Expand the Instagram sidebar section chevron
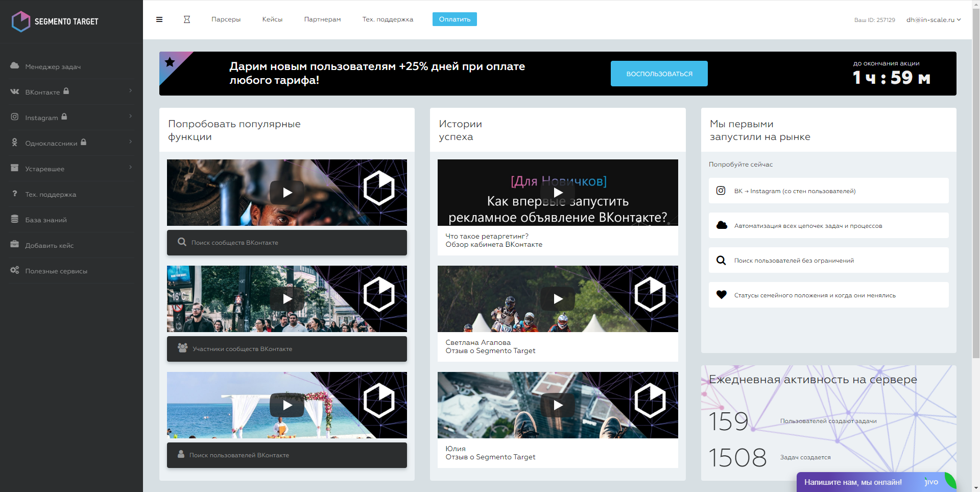The image size is (980, 492). pos(131,116)
